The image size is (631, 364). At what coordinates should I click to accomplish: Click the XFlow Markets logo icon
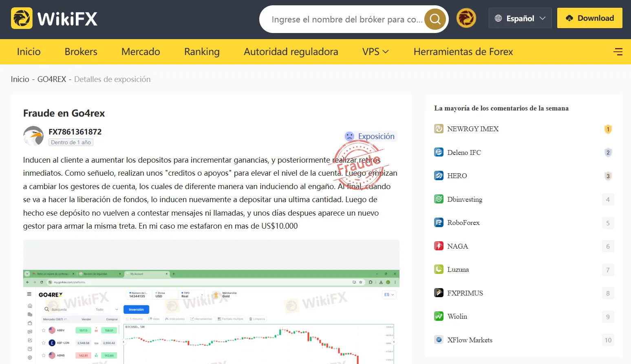[x=439, y=340]
